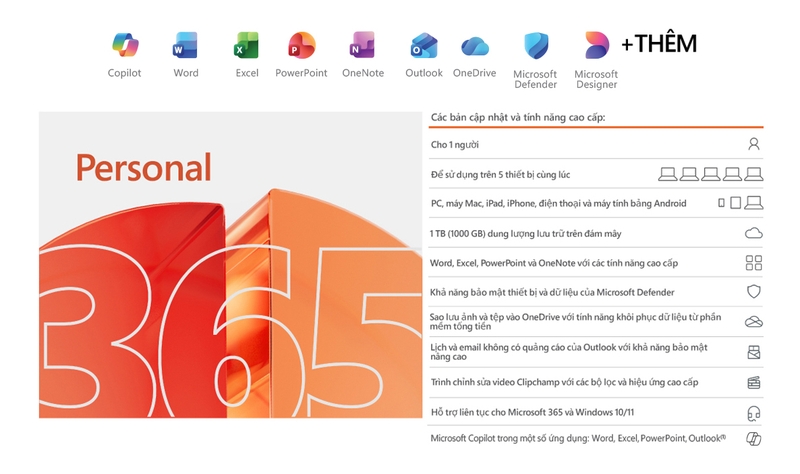Click the 'OneNote' label under its icon
This screenshot has width=800, height=474.
click(363, 73)
